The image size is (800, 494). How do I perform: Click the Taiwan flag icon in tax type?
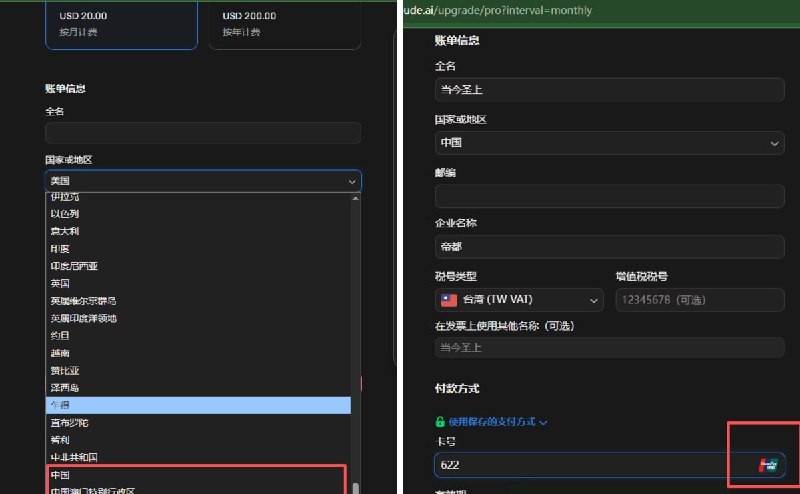(449, 300)
